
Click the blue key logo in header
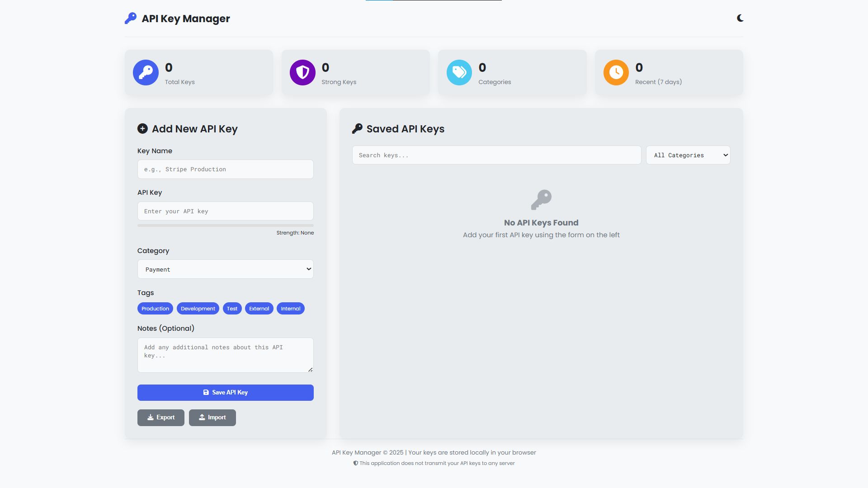click(x=131, y=19)
